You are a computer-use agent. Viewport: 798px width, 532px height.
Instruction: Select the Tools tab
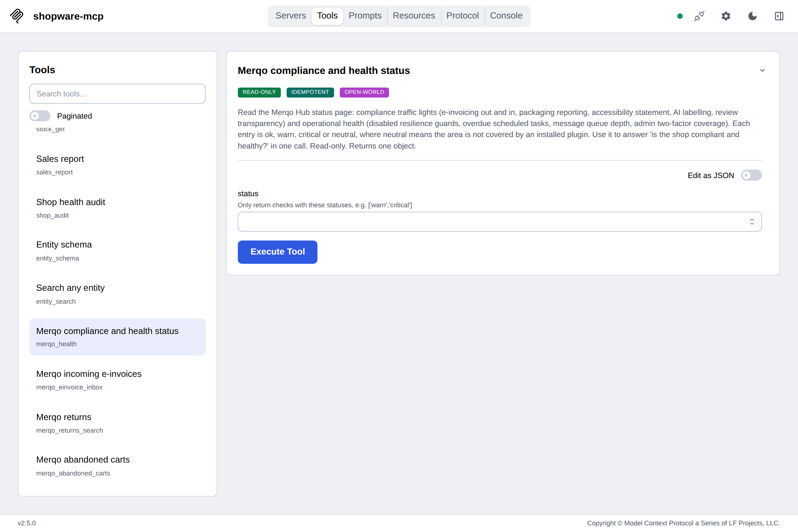327,16
